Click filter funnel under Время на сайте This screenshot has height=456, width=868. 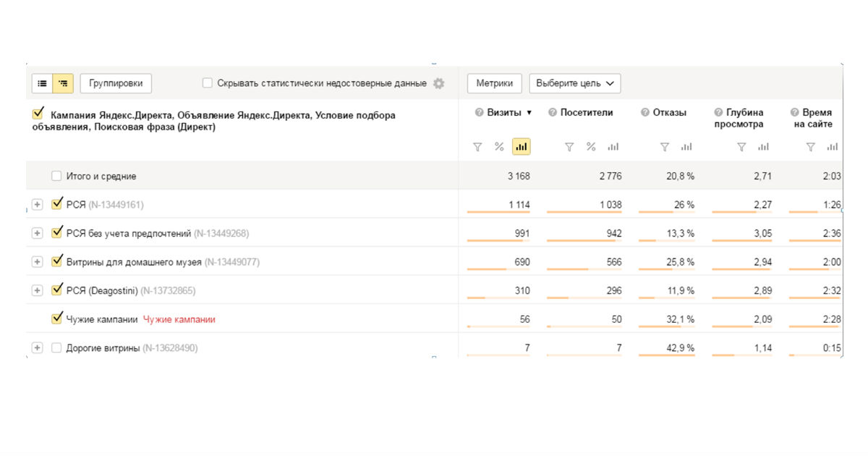[811, 147]
